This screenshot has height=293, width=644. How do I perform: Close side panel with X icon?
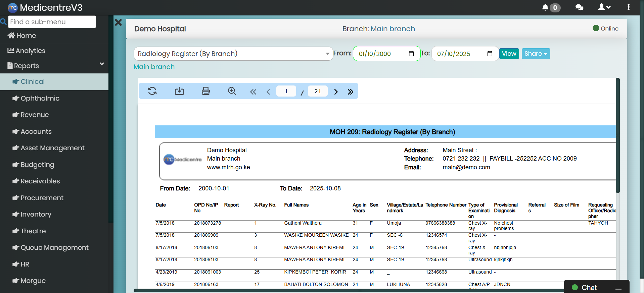119,23
